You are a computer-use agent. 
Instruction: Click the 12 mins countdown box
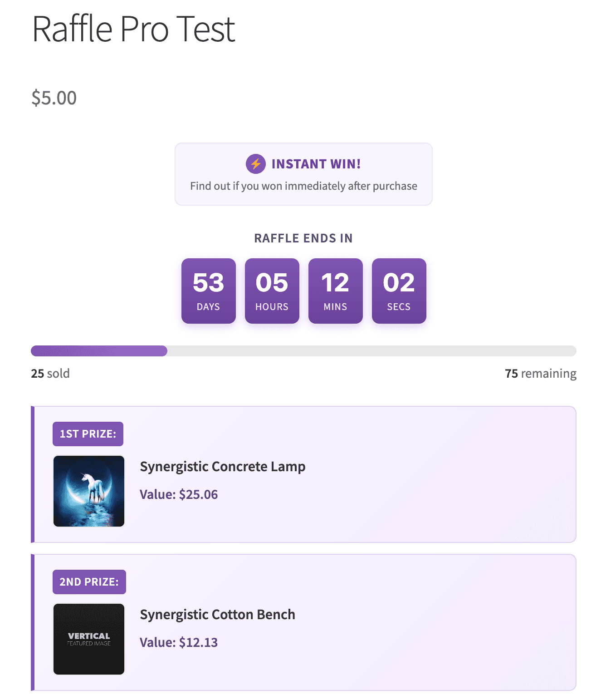pos(336,291)
